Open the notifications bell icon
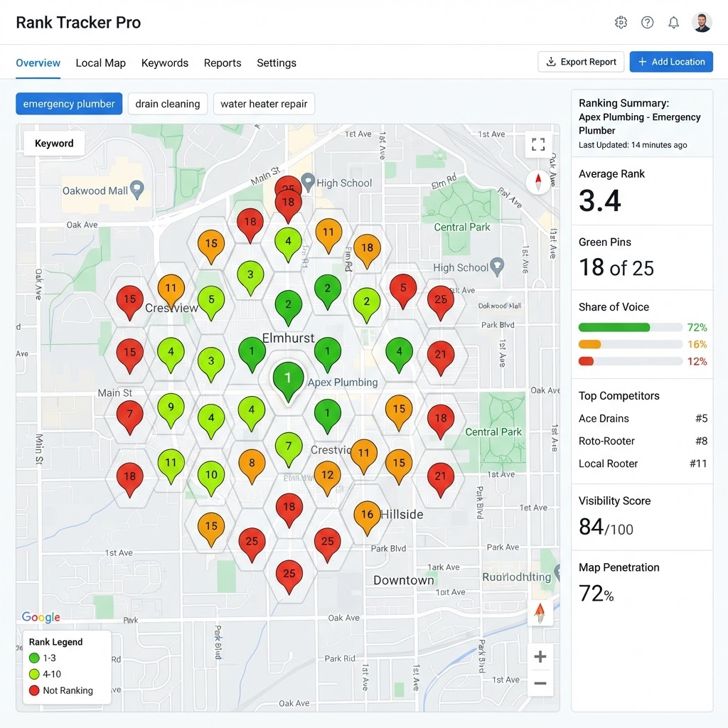The width and height of the screenshot is (728, 728). (x=674, y=22)
